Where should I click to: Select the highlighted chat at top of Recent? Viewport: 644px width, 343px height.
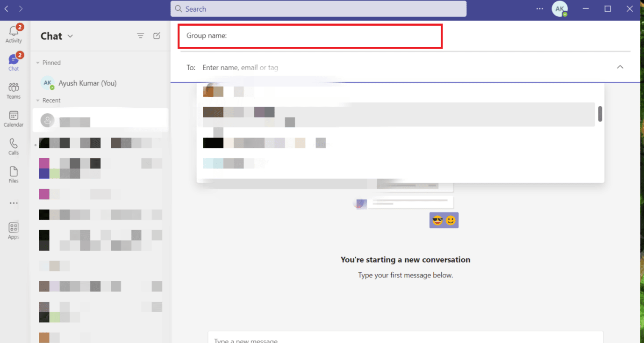click(100, 120)
